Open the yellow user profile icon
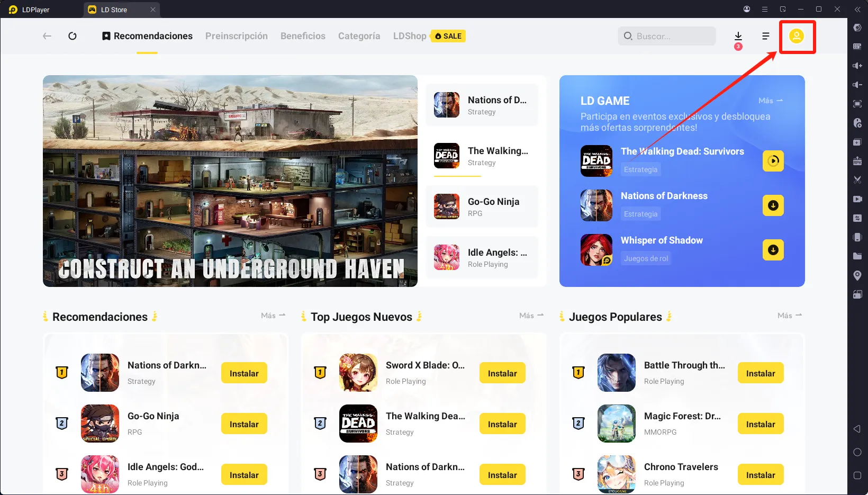Image resolution: width=868 pixels, height=495 pixels. (x=796, y=36)
